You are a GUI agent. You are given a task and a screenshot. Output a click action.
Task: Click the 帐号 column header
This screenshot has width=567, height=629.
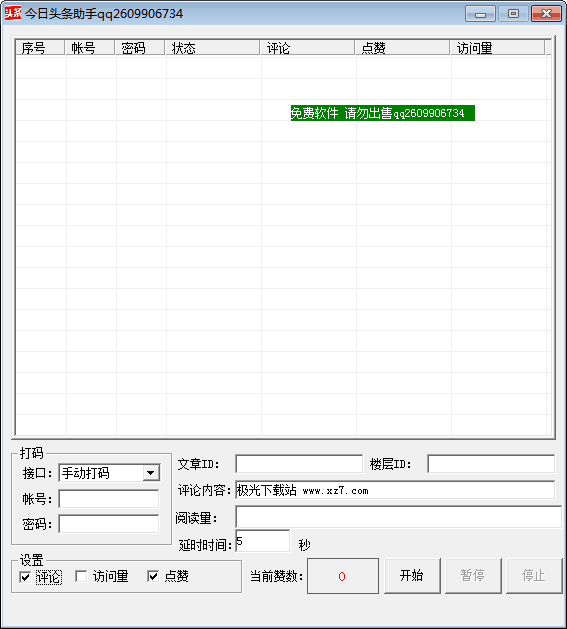point(90,48)
